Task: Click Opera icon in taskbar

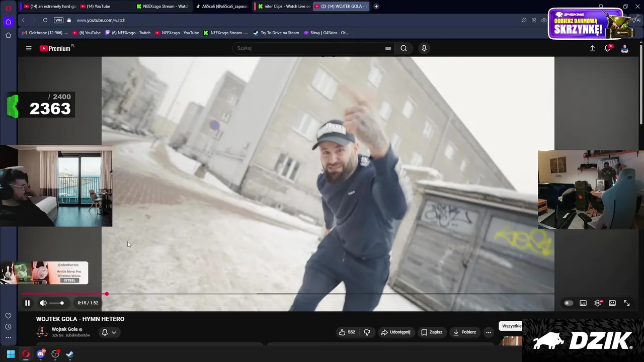Action: (x=26, y=354)
